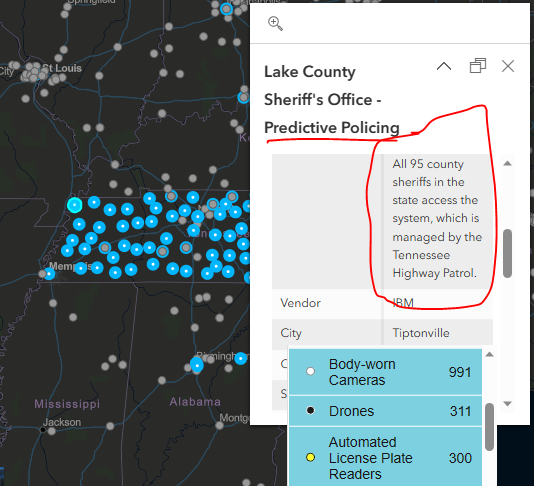Click the Lake County Sheriff's Office popup title
The height and width of the screenshot is (486, 534).
click(331, 100)
